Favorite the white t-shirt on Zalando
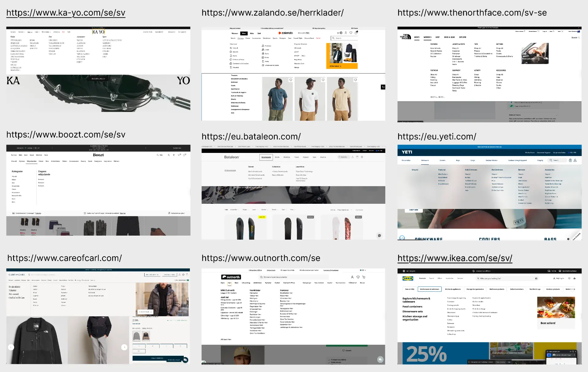This screenshot has width=588, height=372. pos(323,80)
